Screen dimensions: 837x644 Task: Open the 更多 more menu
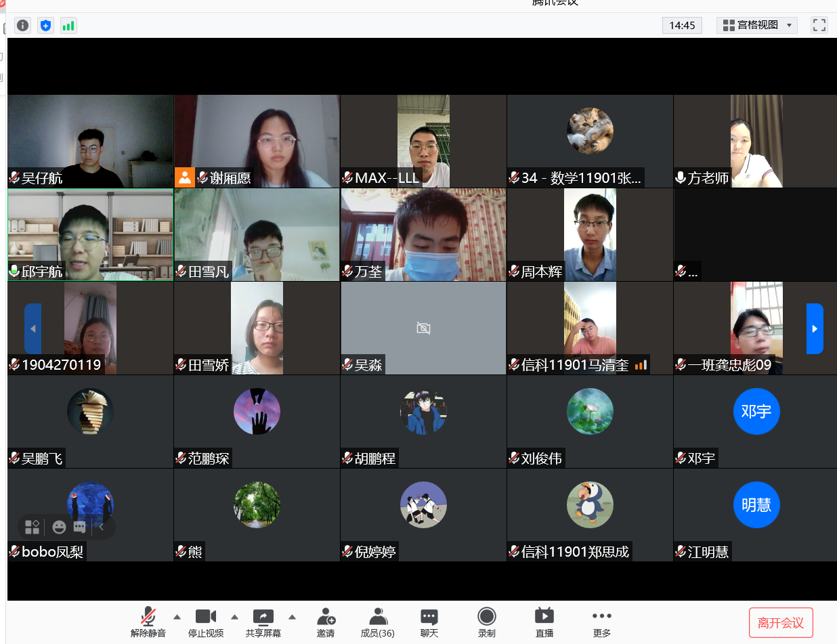click(x=601, y=622)
